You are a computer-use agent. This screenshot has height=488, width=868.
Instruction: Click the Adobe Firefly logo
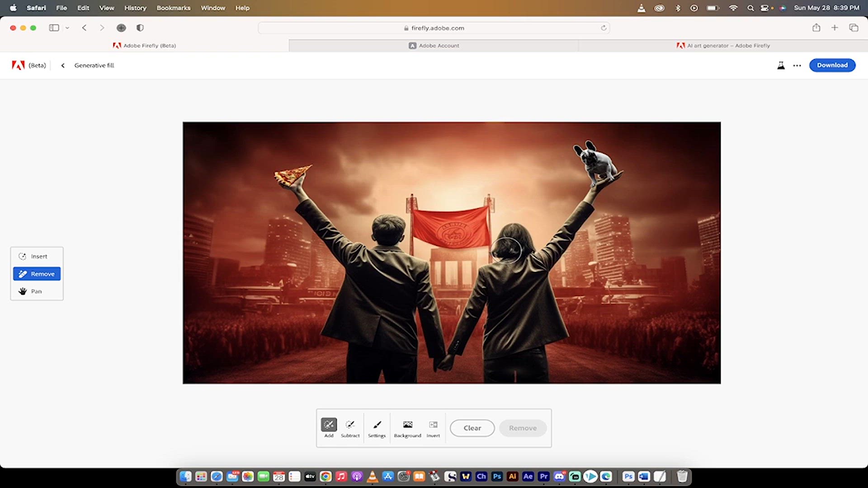(x=18, y=66)
